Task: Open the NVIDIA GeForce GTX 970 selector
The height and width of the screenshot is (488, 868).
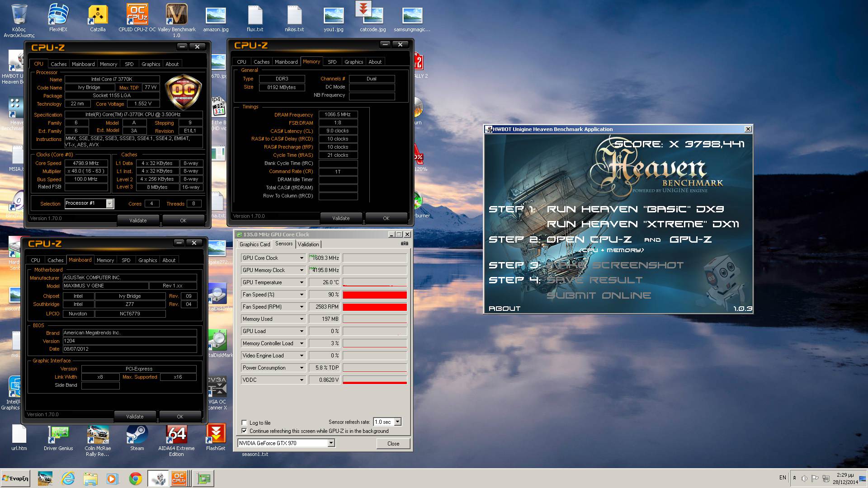Action: [x=331, y=443]
